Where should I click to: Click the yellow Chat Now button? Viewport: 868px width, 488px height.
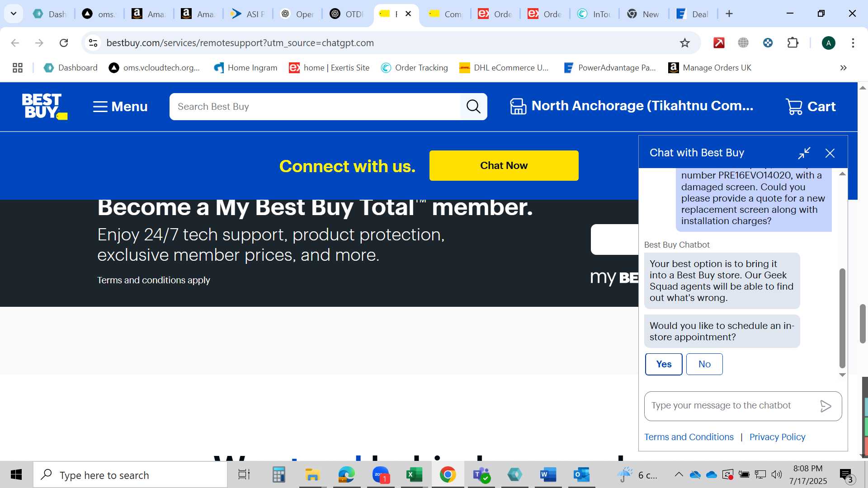pos(504,165)
